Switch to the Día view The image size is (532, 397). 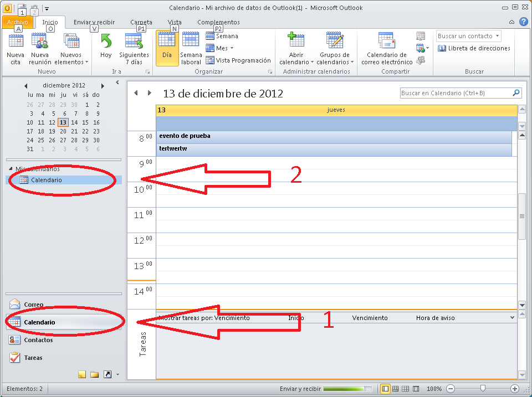(167, 49)
